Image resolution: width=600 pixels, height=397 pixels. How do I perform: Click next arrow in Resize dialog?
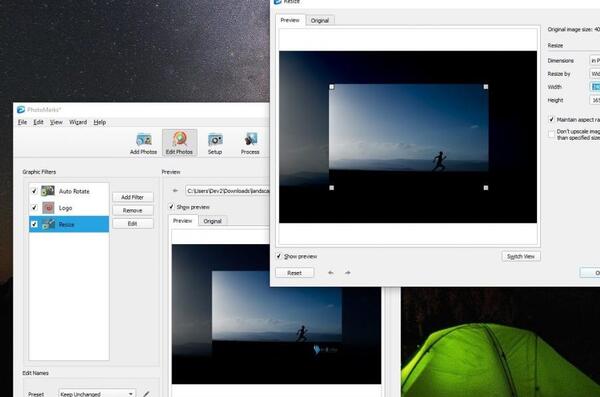point(347,273)
